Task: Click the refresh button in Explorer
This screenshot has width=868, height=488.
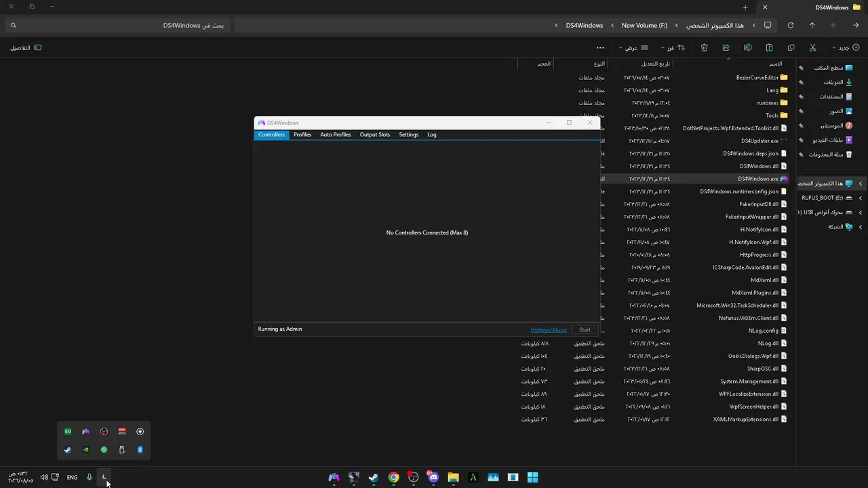Action: pos(790,25)
